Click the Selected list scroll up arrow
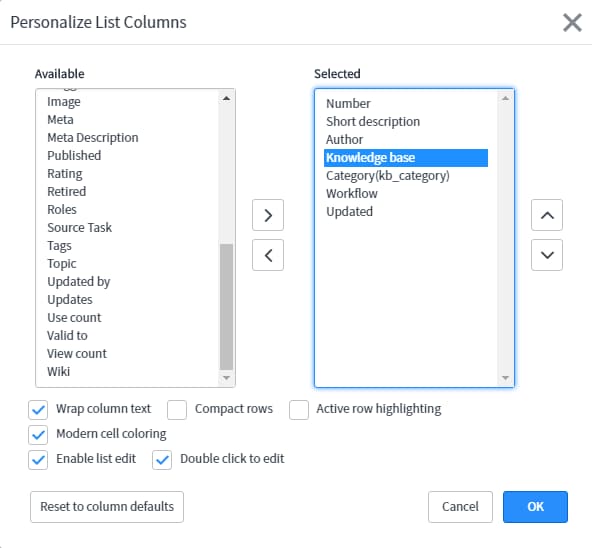The height and width of the screenshot is (548, 592). [x=506, y=99]
